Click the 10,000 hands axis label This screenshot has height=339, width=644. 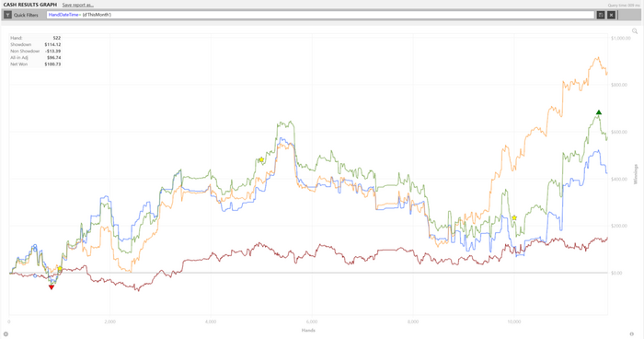[514, 321]
